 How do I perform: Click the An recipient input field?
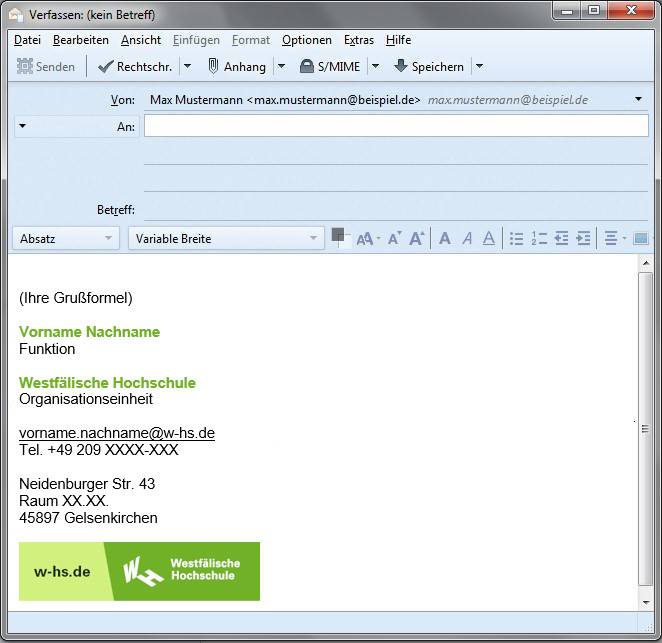point(396,126)
